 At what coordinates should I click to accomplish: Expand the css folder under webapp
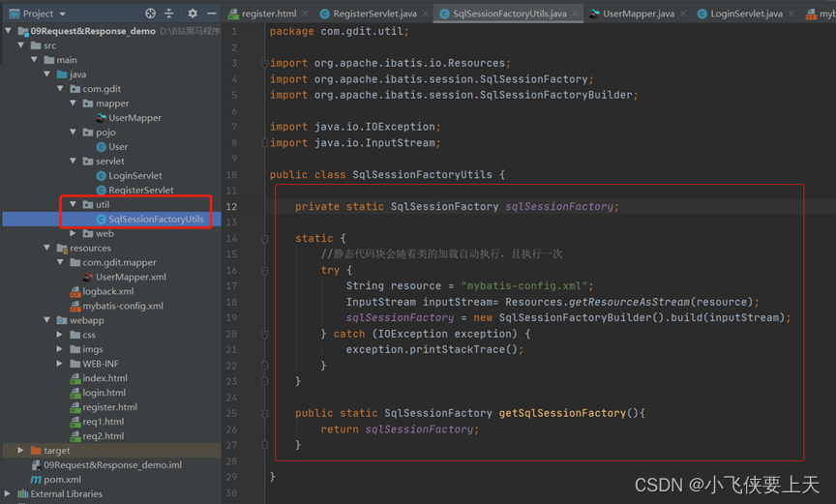[61, 335]
